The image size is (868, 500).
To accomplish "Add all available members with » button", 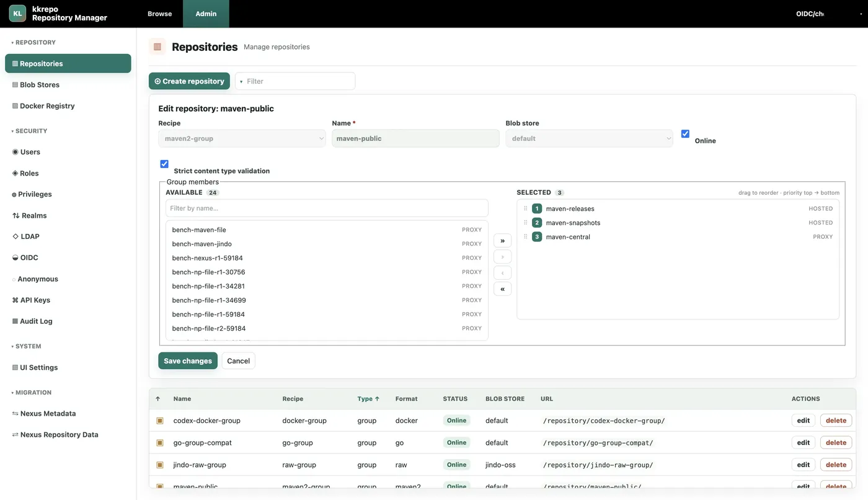I will pos(502,241).
